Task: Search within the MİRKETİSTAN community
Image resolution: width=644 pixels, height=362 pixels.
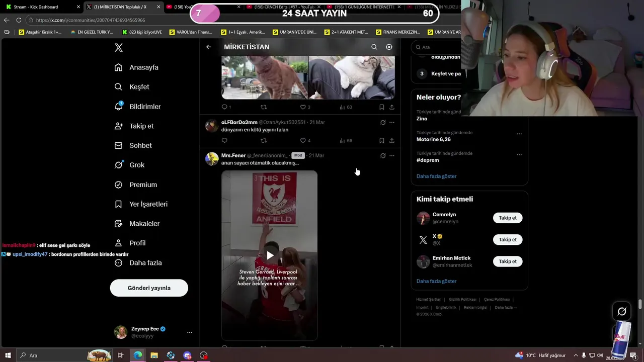Action: tap(374, 47)
